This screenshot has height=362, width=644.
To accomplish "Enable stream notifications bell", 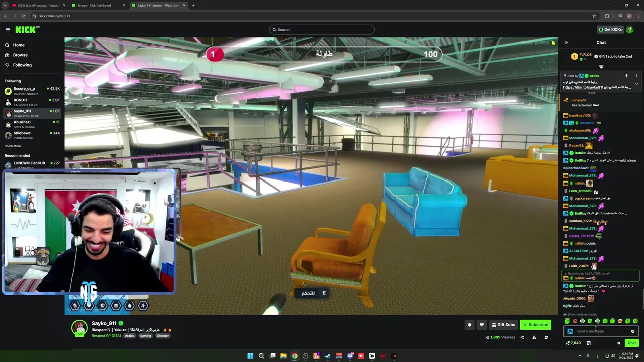I will coord(470,325).
